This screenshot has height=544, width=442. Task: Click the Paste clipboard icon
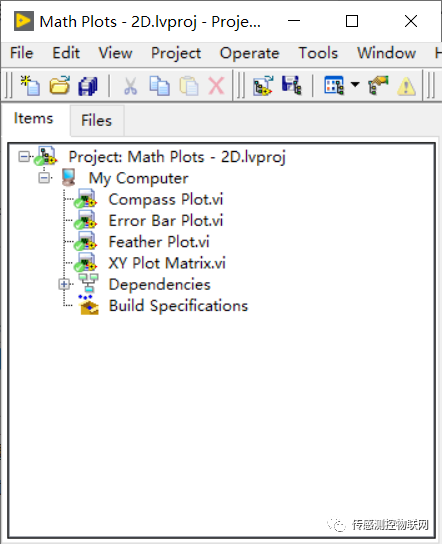point(189,86)
